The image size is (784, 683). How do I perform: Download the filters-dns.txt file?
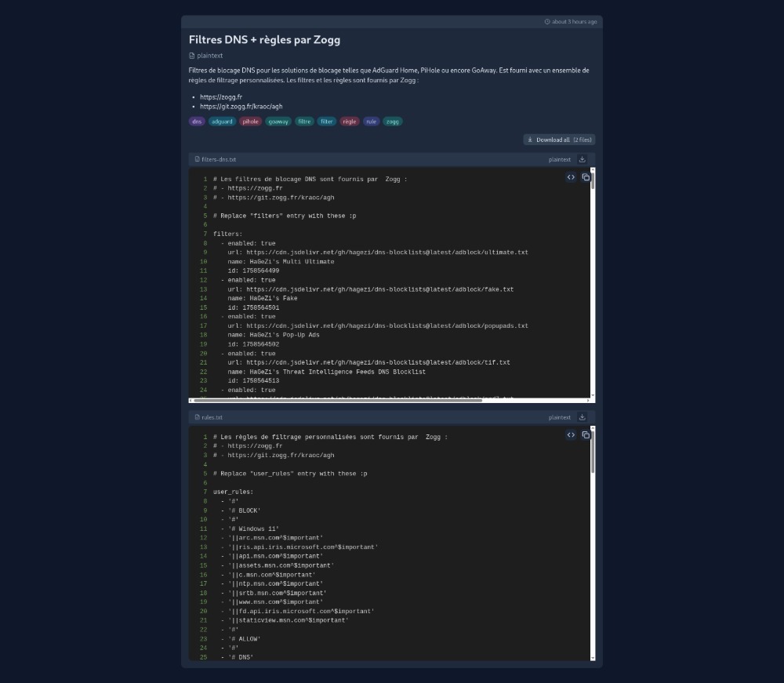[583, 159]
